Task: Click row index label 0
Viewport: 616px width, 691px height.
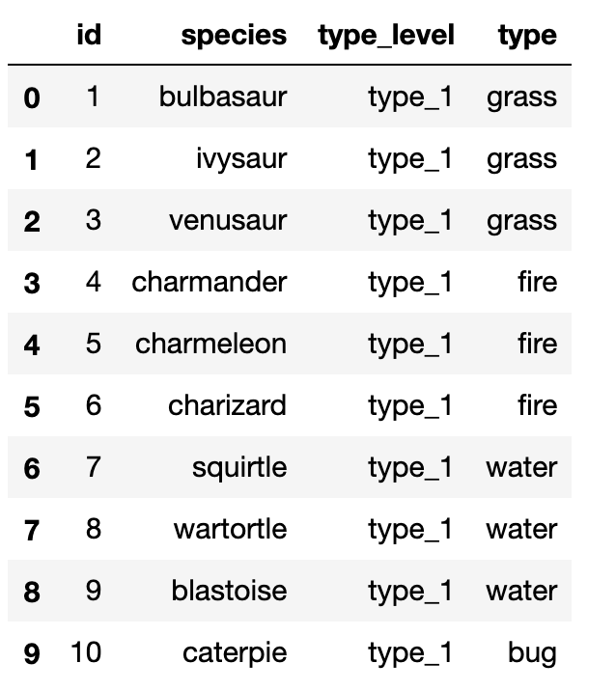Action: click(x=32, y=97)
